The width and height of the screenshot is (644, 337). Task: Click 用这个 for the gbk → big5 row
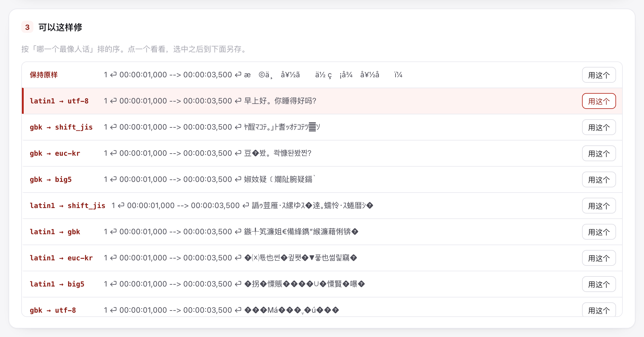pyautogui.click(x=599, y=179)
